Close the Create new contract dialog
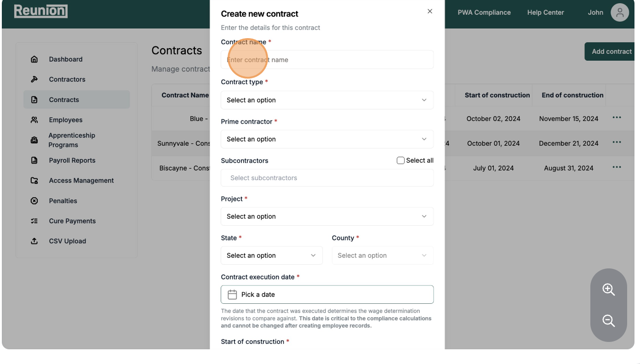The height and width of the screenshot is (364, 640). click(x=430, y=11)
